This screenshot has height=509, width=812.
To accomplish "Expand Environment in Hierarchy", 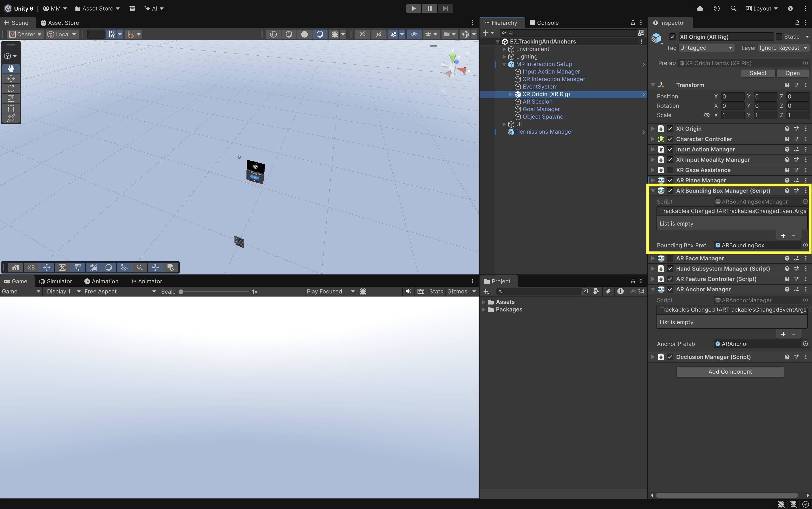I will pyautogui.click(x=504, y=49).
